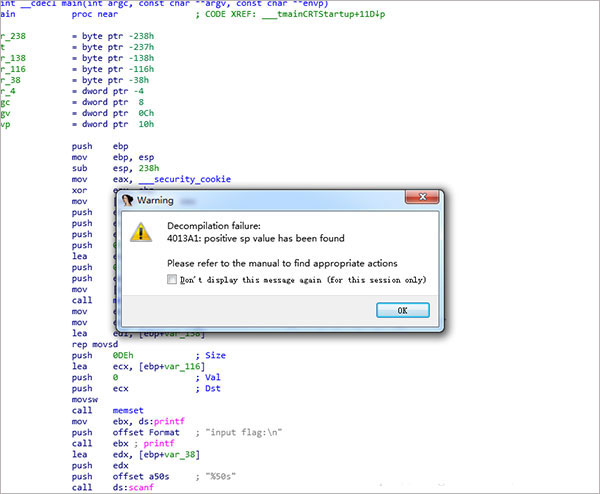The width and height of the screenshot is (600, 494).
Task: Click the rep movsd instruction line
Action: [x=95, y=344]
